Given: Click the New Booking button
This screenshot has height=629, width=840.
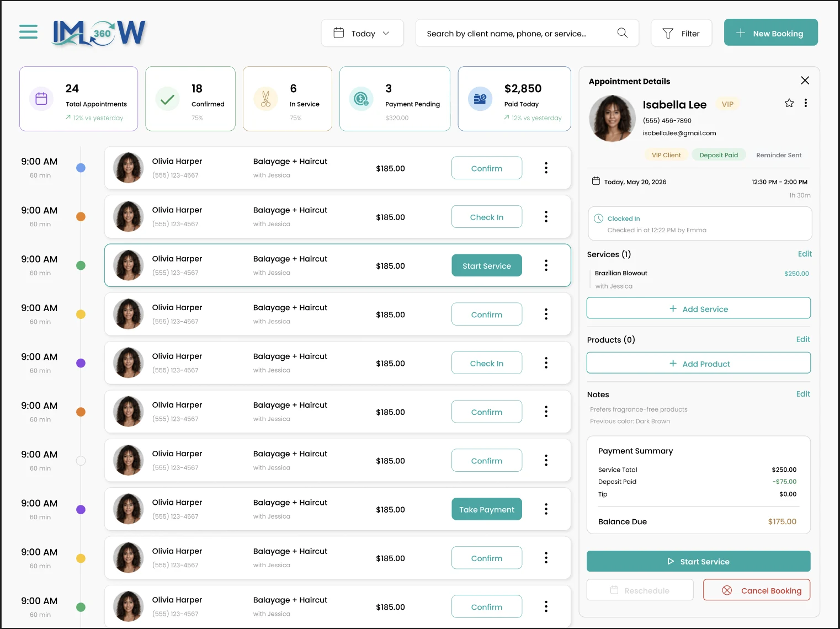Looking at the screenshot, I should 770,33.
